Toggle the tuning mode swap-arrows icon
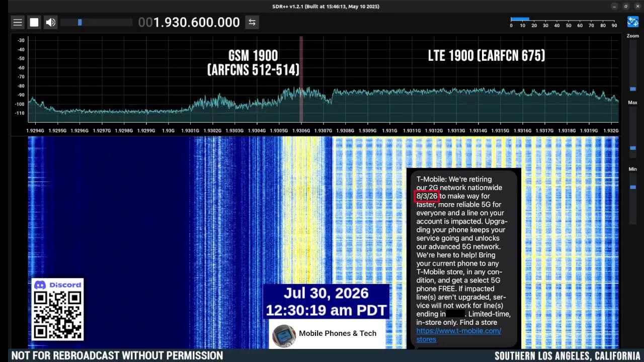The width and height of the screenshot is (644, 362). click(x=252, y=22)
